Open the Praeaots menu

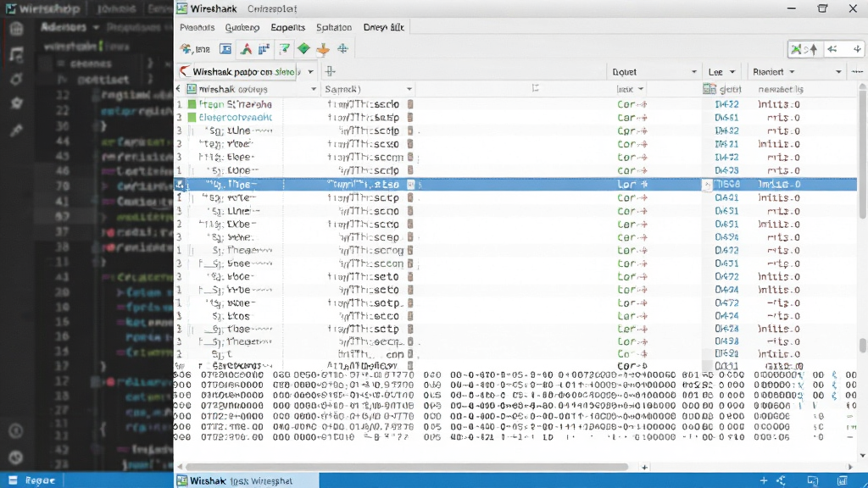pos(197,27)
